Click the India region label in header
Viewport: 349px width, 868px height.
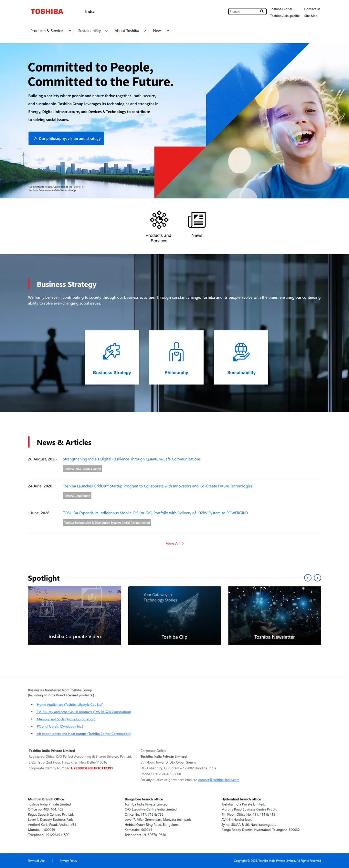(x=90, y=11)
